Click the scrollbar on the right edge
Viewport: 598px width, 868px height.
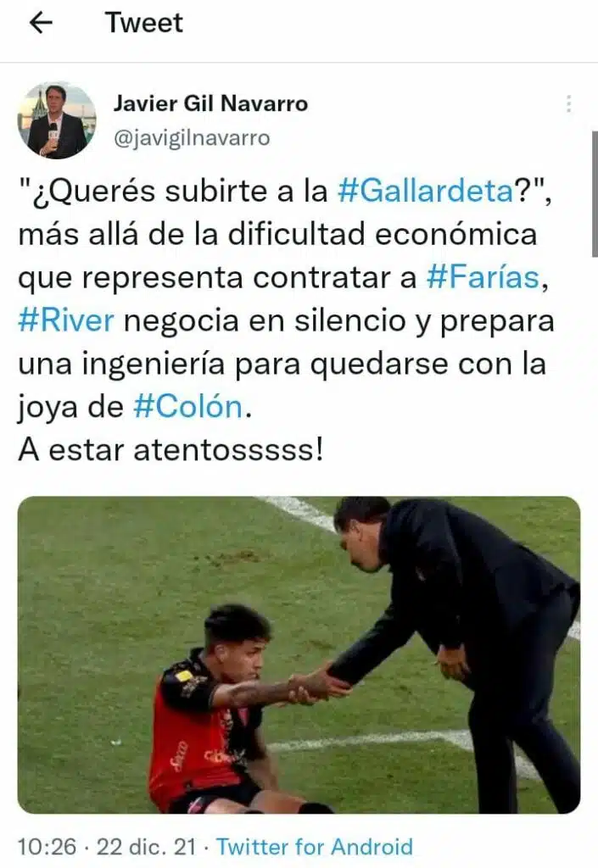[595, 194]
